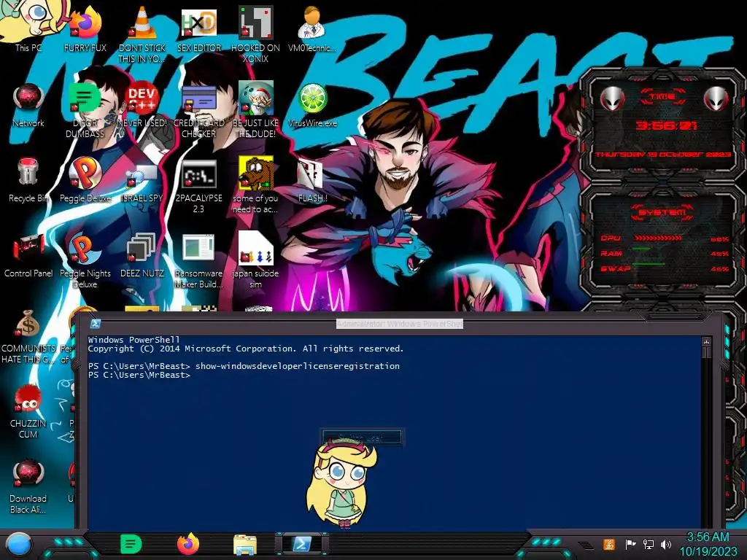This screenshot has height=560, width=747.
Task: Click the RAM usage bar in widget
Action: coord(641,249)
